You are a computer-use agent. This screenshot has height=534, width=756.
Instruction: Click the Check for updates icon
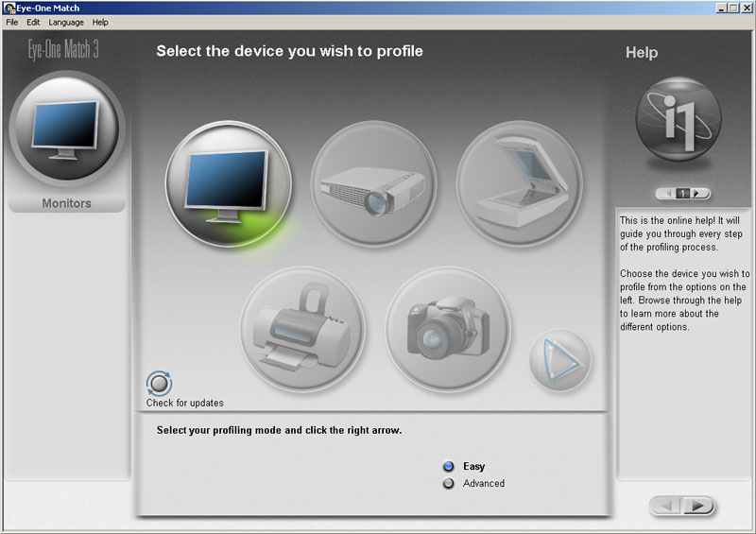(159, 384)
